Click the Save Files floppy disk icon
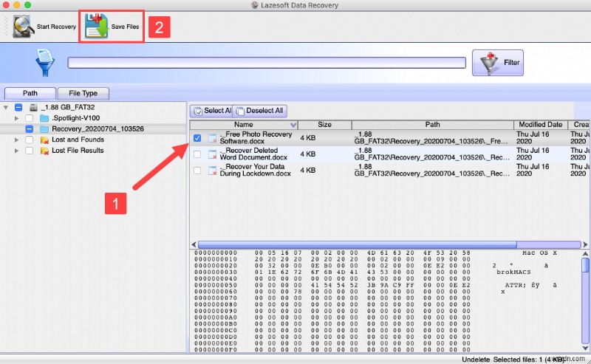591x364 pixels. coord(96,26)
